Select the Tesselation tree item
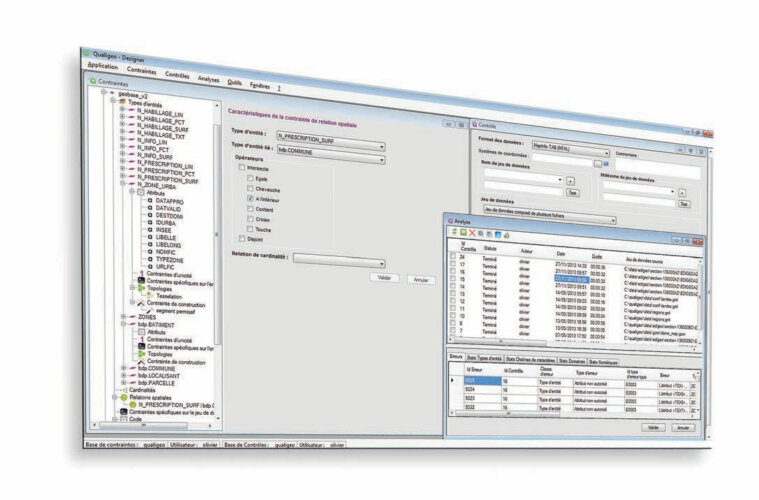This screenshot has height=500, width=759. (168, 296)
